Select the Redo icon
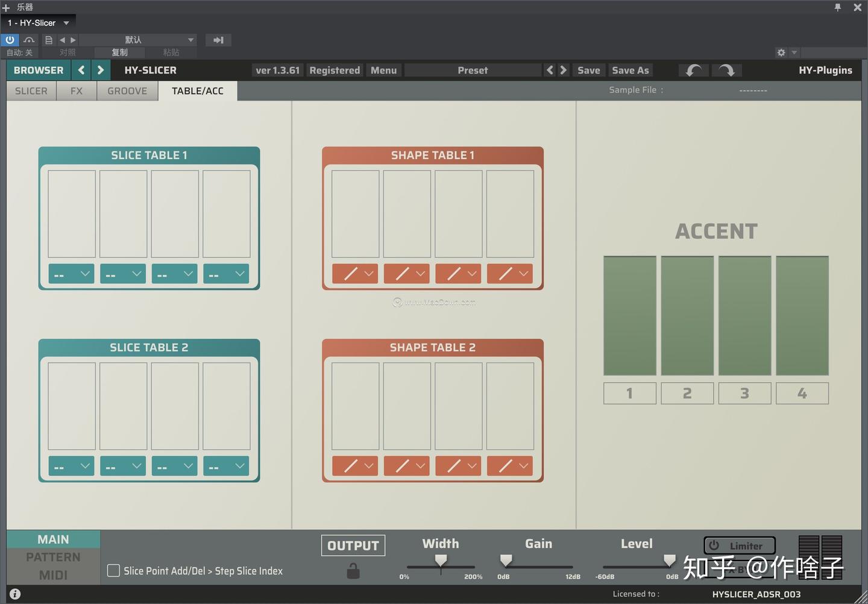868x604 pixels. click(726, 70)
